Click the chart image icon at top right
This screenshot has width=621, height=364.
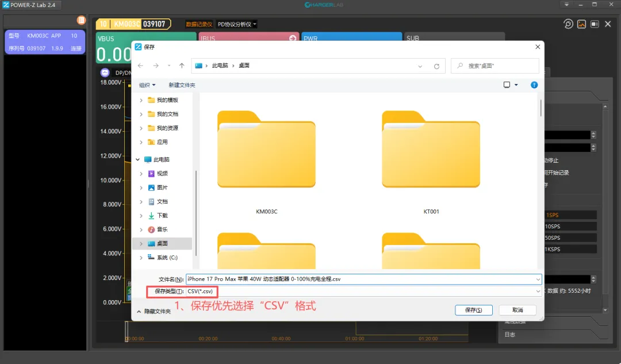(x=581, y=24)
